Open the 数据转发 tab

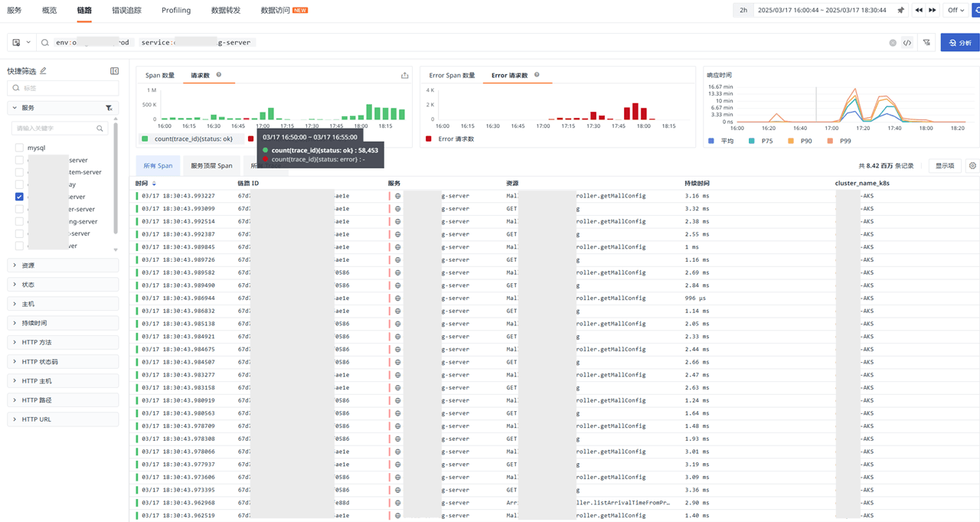226,10
